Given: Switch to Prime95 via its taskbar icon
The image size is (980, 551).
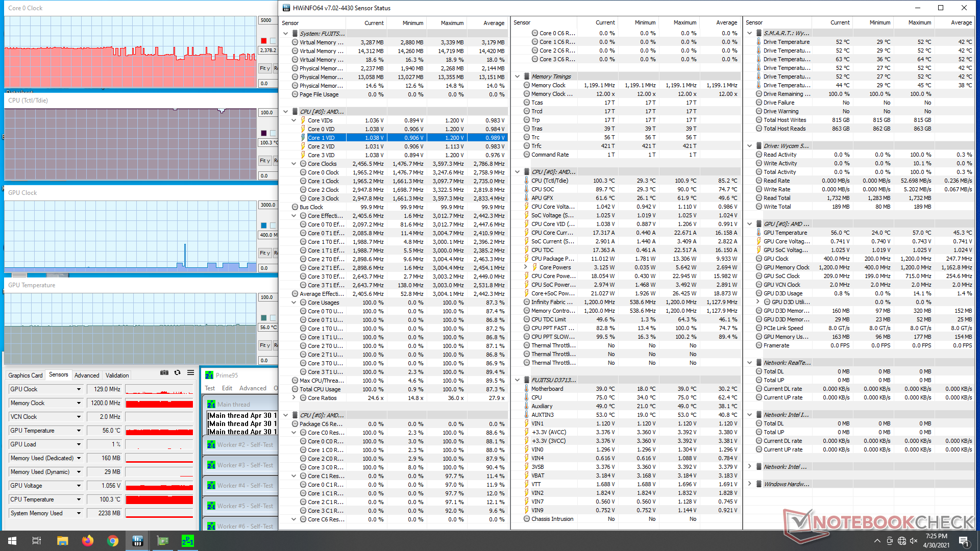Looking at the screenshot, I should pyautogui.click(x=188, y=541).
